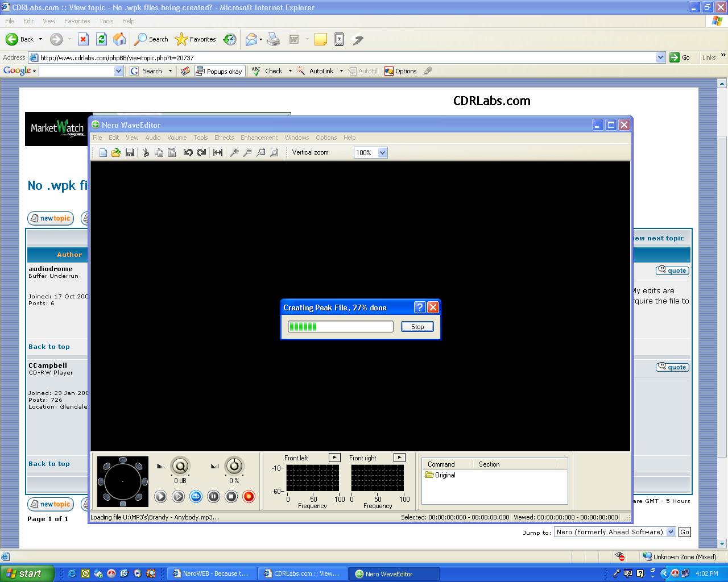Click the Google toolbar search field
Image resolution: width=728 pixels, height=582 pixels.
point(76,71)
